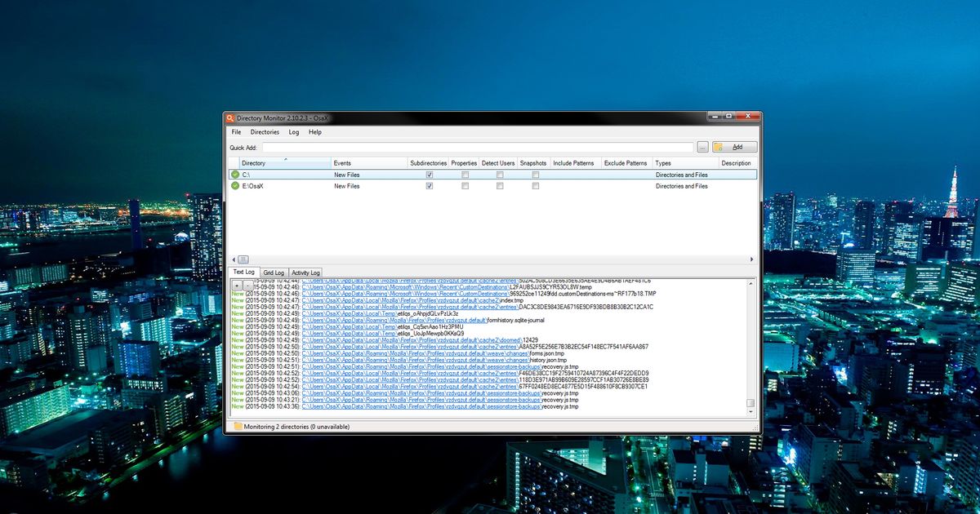The height and width of the screenshot is (514, 980).
Task: Enable the Properties checkbox for E:\OsaX
Action: 465,185
